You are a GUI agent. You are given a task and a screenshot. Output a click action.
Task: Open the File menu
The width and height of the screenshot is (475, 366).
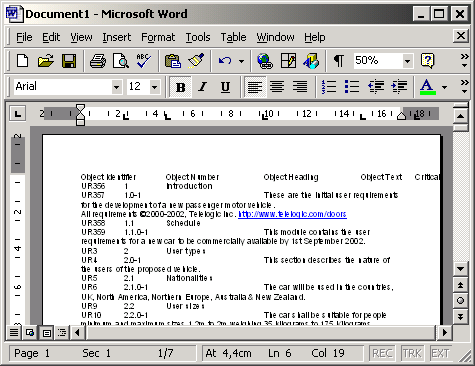(24, 37)
